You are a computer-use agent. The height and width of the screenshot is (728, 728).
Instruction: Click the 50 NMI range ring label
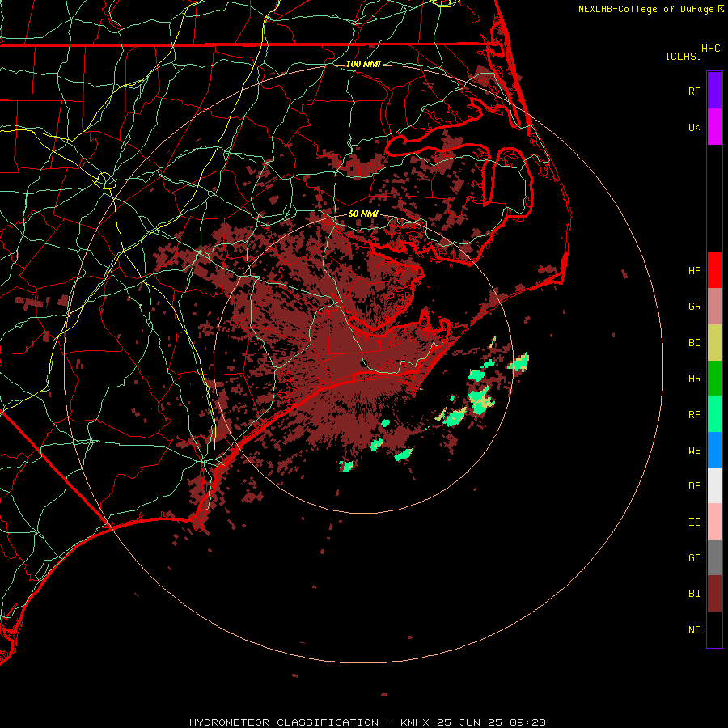[363, 214]
